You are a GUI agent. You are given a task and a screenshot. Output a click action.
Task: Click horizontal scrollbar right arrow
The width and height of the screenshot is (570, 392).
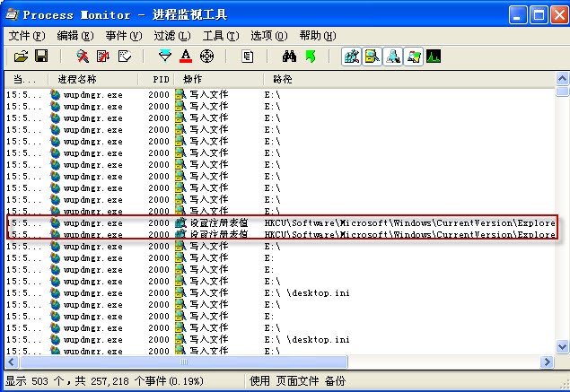547,362
